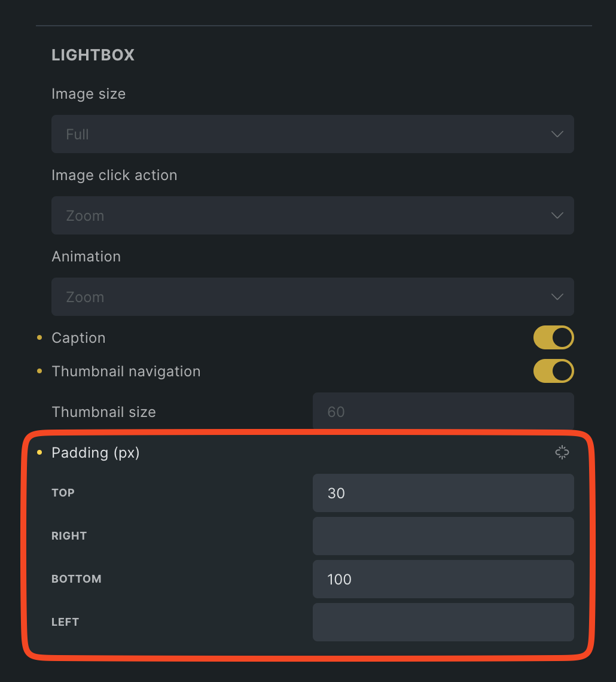Click the Thumbnail size label
Viewport: 616px width, 682px height.
click(104, 412)
